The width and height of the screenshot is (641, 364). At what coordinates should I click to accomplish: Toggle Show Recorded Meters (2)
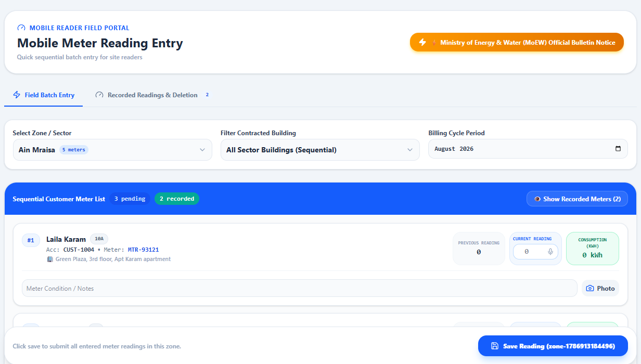pyautogui.click(x=577, y=199)
